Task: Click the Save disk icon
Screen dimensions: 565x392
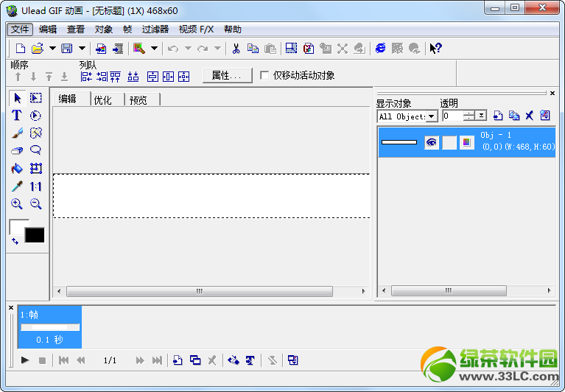Action: click(67, 48)
